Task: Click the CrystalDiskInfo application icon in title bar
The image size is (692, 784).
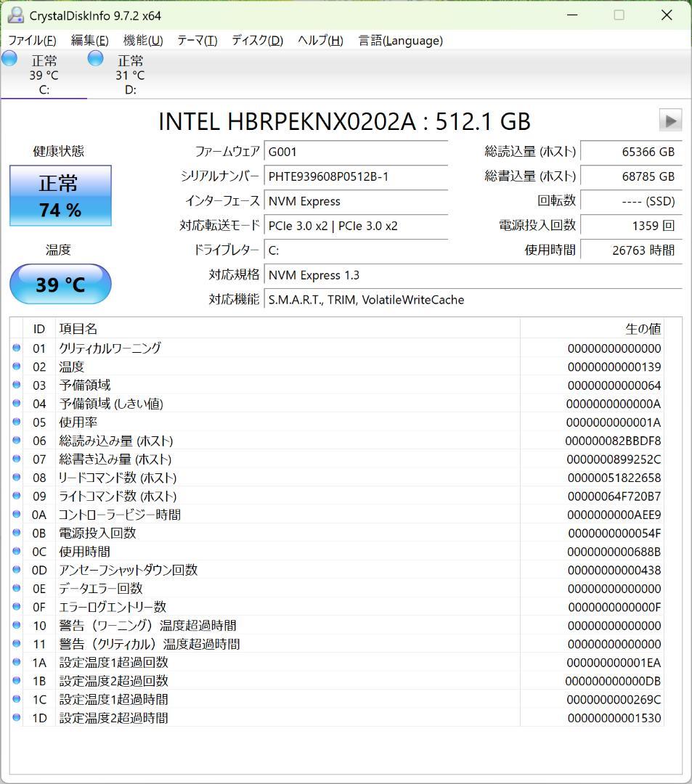Action: pos(16,15)
